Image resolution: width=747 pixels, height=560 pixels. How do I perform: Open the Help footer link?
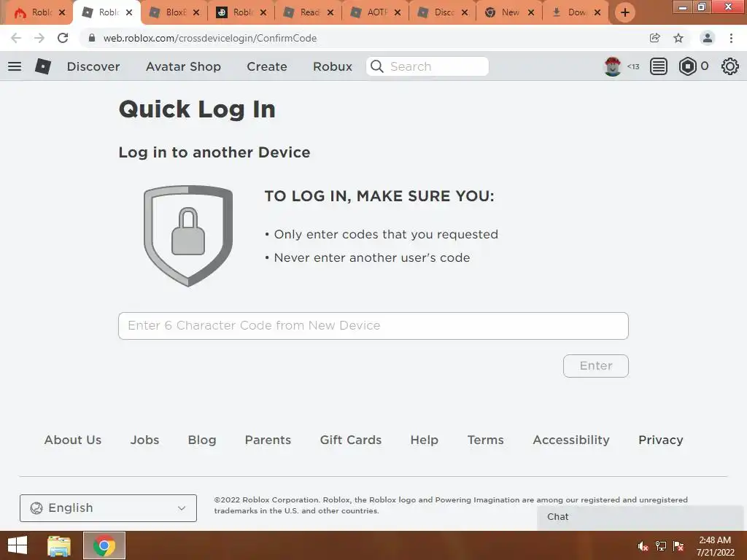click(424, 440)
